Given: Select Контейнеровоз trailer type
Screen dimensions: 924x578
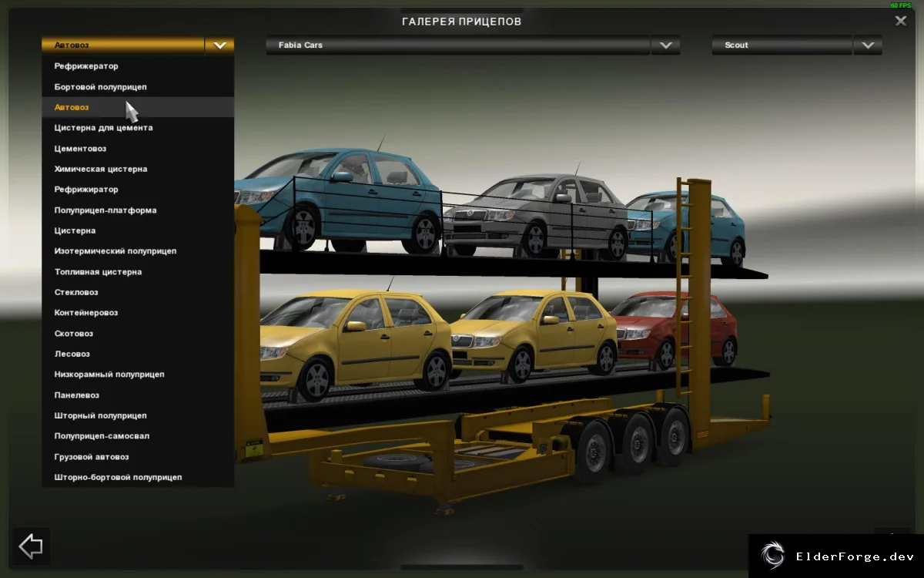Looking at the screenshot, I should click(138, 313).
